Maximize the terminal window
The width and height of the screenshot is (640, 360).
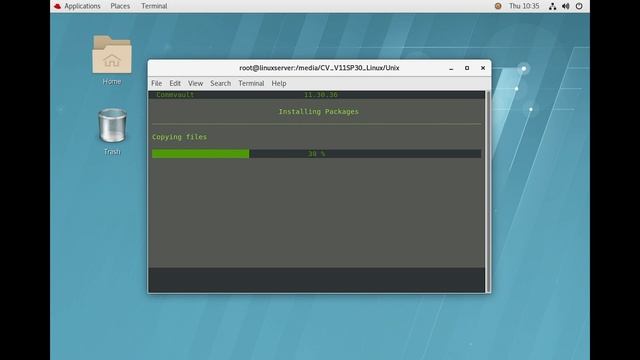coord(467,68)
